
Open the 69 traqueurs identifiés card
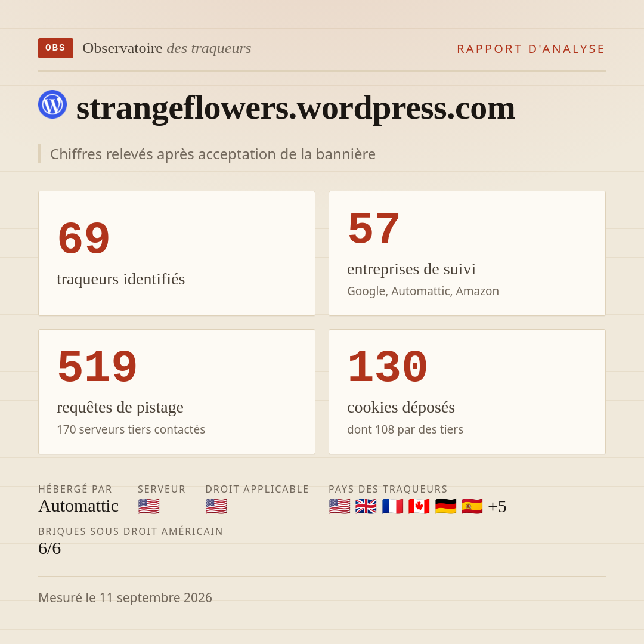click(177, 253)
